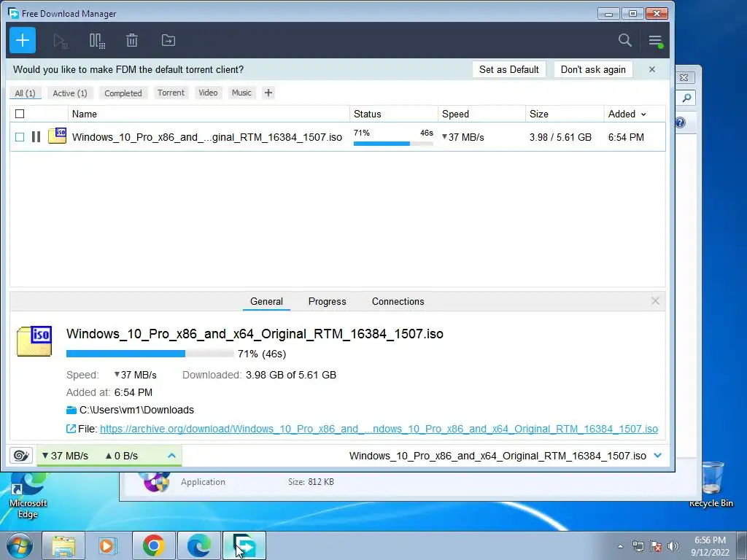Expand the speed panel up chevron
This screenshot has height=560, width=747.
[x=172, y=456]
